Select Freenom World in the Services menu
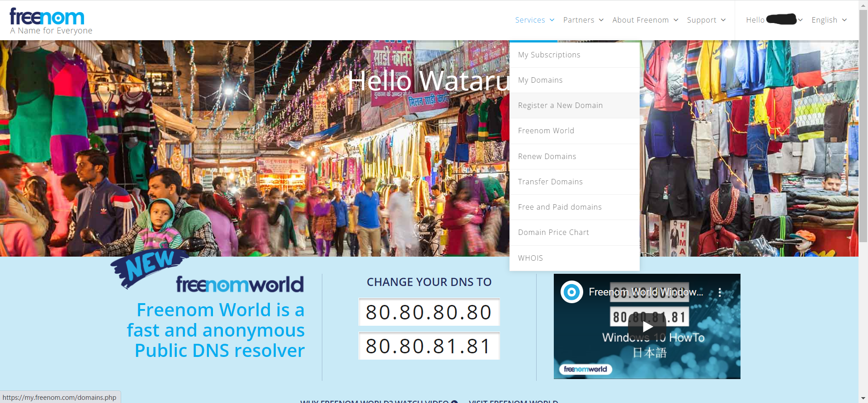The image size is (868, 403). point(575,131)
